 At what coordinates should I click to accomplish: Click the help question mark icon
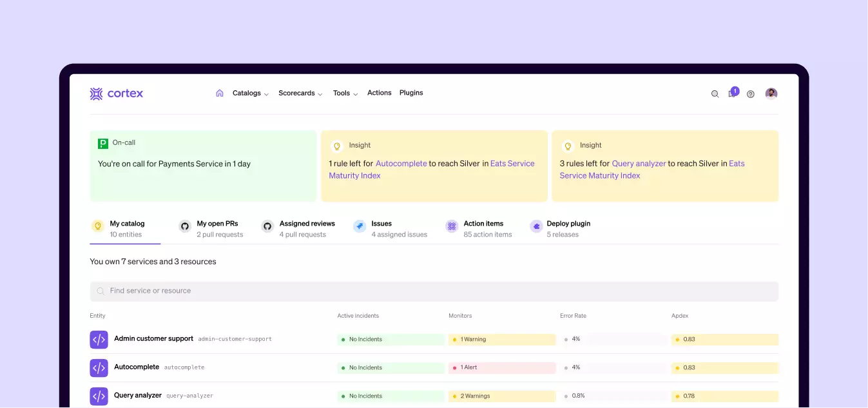pos(751,94)
